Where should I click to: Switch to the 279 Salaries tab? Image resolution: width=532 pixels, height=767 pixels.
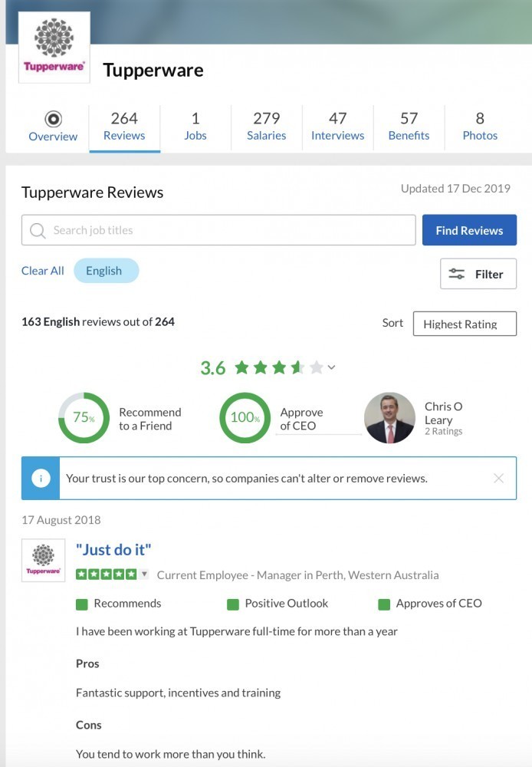coord(267,127)
